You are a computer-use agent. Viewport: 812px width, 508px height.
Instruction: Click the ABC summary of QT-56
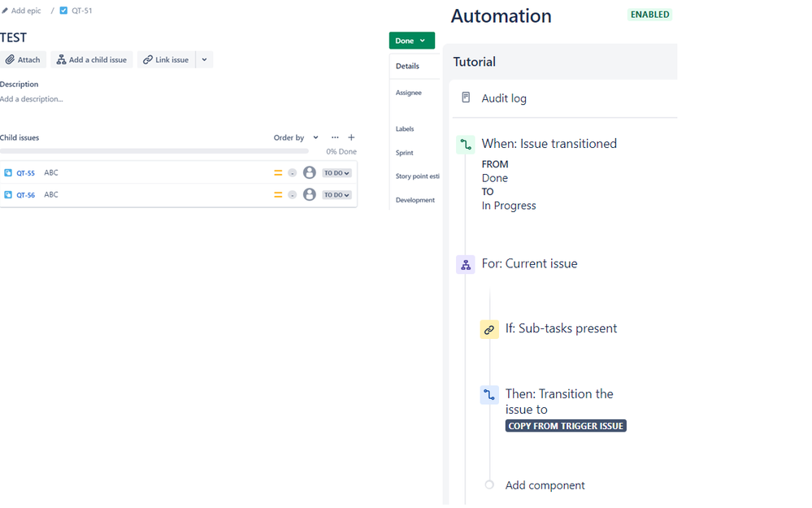coord(51,195)
